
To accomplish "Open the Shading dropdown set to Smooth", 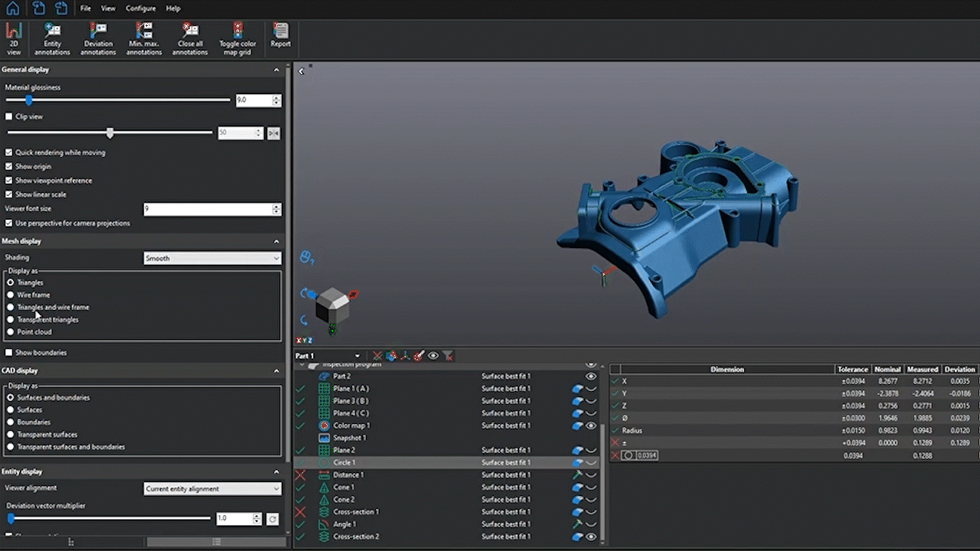I will tap(213, 259).
